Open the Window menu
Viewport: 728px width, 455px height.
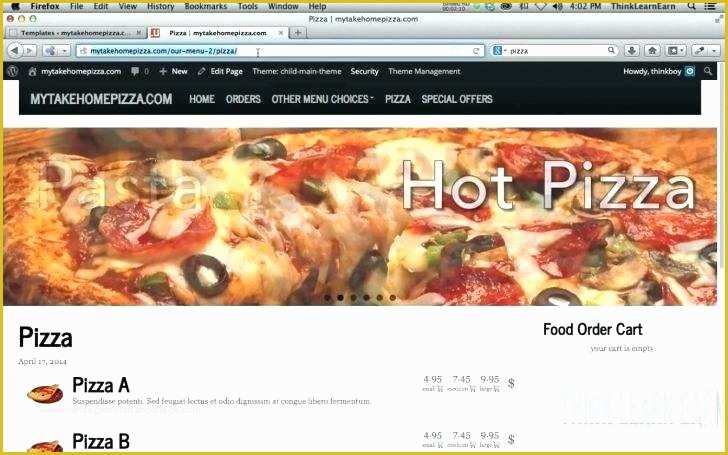[283, 6]
